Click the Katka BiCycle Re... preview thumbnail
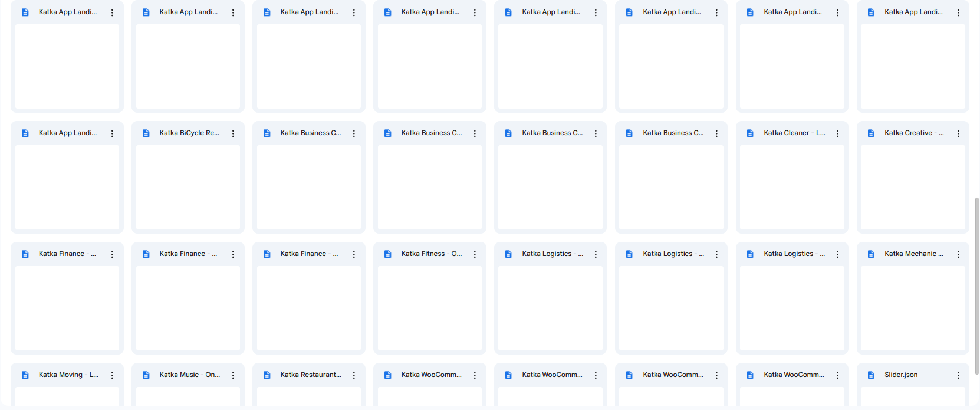The width and height of the screenshot is (980, 410). point(188,188)
